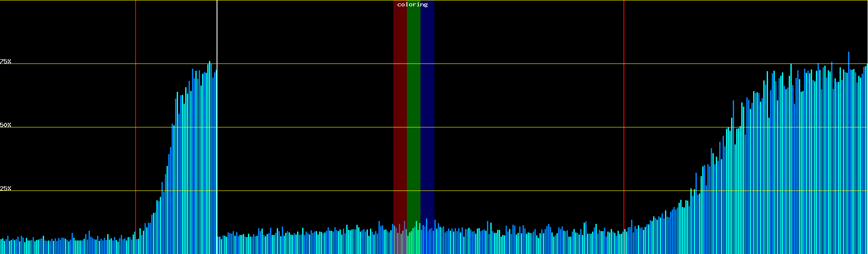The width and height of the screenshot is (868, 254).
Task: Click the 'coloring' label at top
Action: click(412, 5)
